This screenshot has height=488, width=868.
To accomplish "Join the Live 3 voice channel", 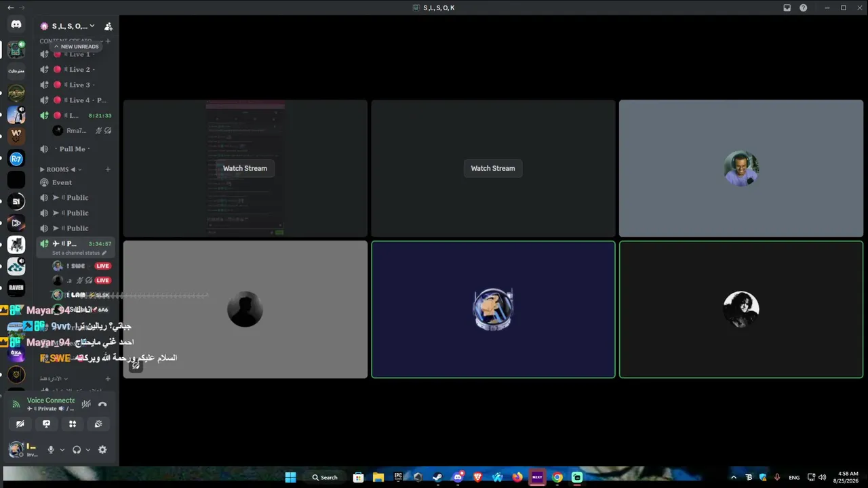I will pyautogui.click(x=75, y=85).
